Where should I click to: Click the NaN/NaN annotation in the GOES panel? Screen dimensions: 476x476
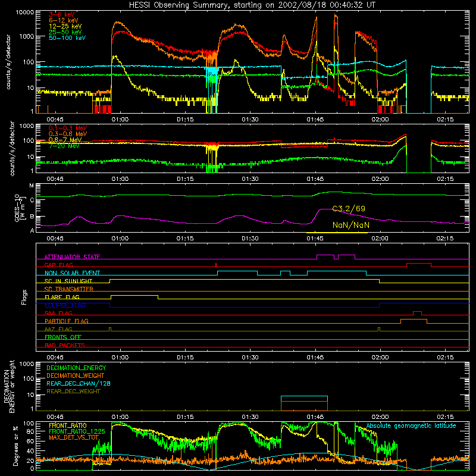click(351, 226)
